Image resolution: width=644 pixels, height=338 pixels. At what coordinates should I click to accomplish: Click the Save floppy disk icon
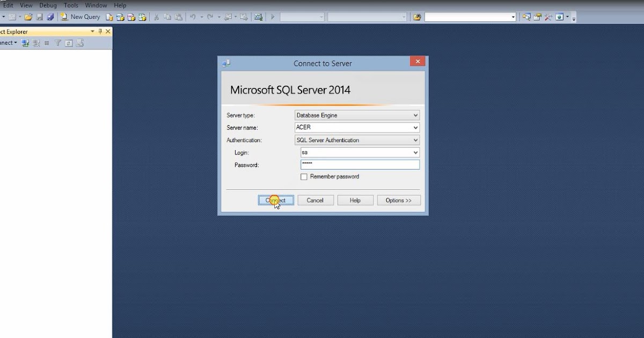click(40, 17)
